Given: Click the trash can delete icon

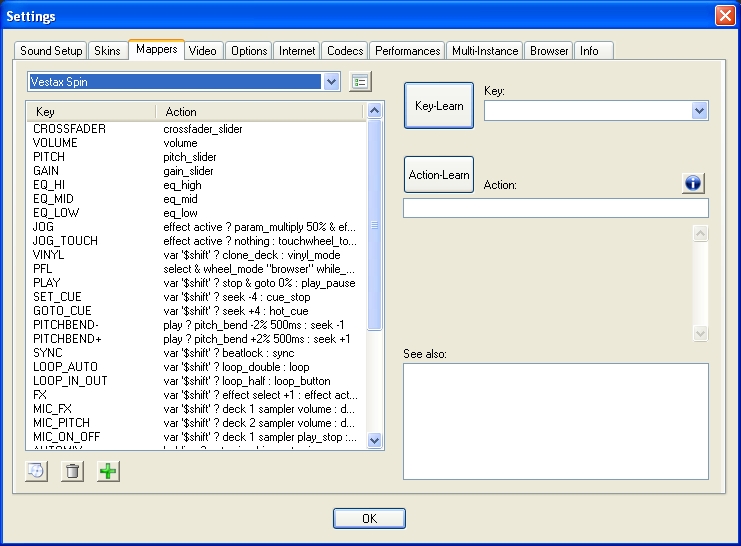Looking at the screenshot, I should click(x=72, y=471).
